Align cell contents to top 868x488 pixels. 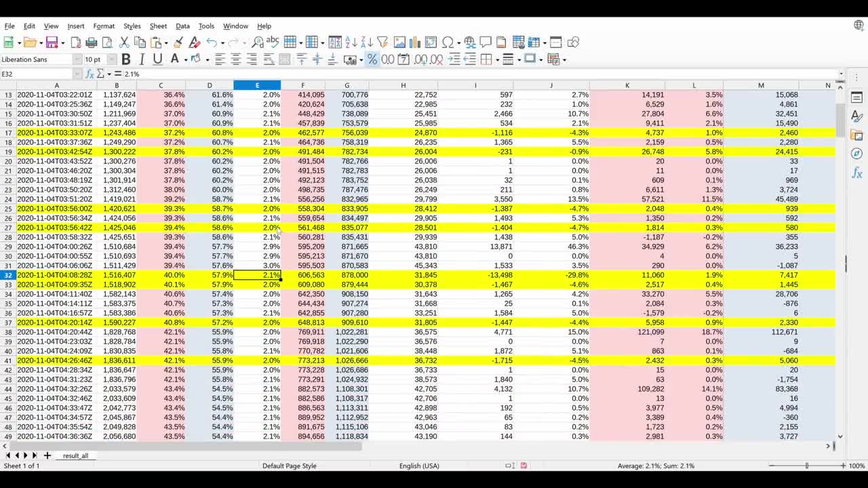[x=302, y=60]
